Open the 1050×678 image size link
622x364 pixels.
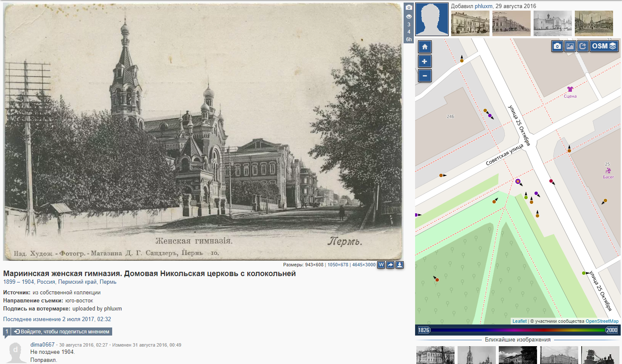click(x=338, y=265)
